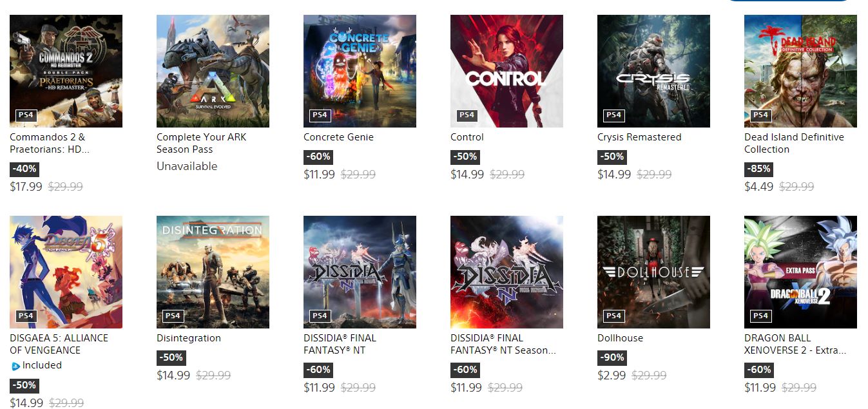Click the Crysis Remastered cover art
868x409 pixels.
(653, 71)
